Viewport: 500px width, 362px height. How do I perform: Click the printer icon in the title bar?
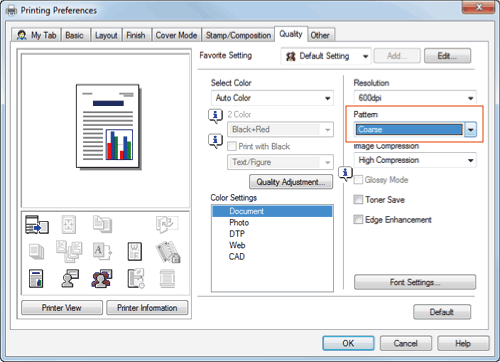tap(11, 11)
